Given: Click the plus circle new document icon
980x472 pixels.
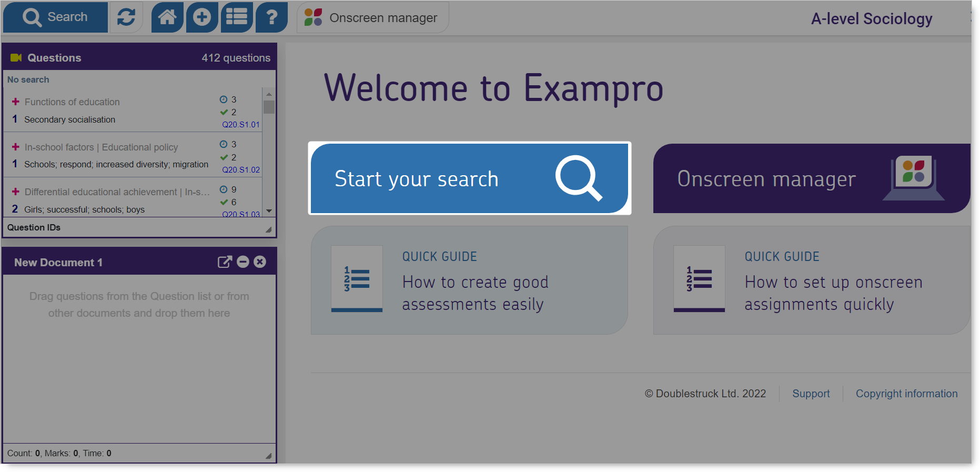Looking at the screenshot, I should point(202,17).
